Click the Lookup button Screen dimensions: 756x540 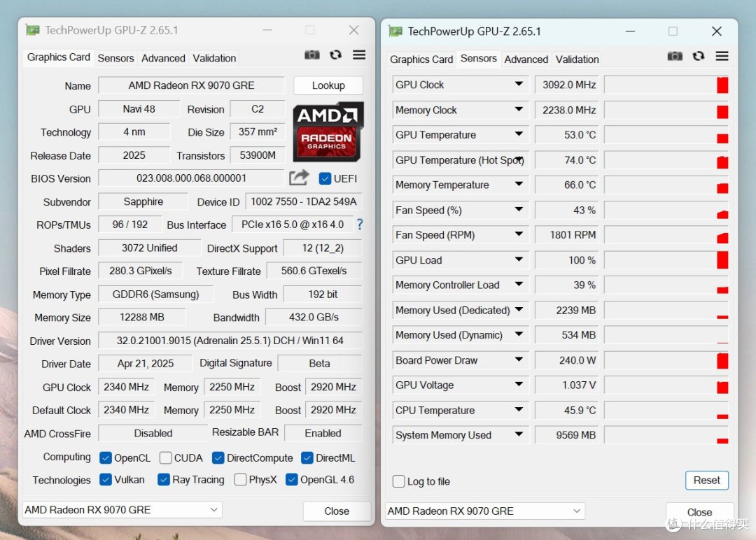[x=328, y=86]
